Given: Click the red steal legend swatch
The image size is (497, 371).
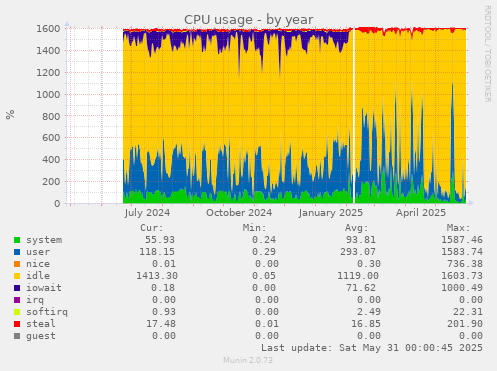Looking at the screenshot, I should coord(17,324).
